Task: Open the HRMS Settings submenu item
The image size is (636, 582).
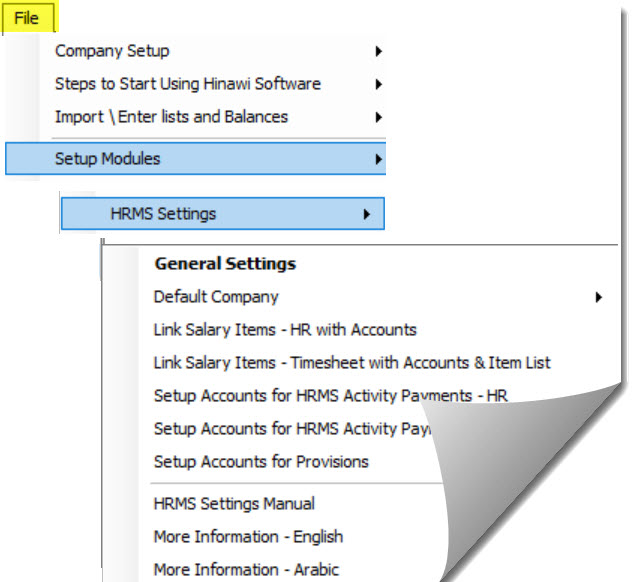Action: pyautogui.click(x=223, y=214)
